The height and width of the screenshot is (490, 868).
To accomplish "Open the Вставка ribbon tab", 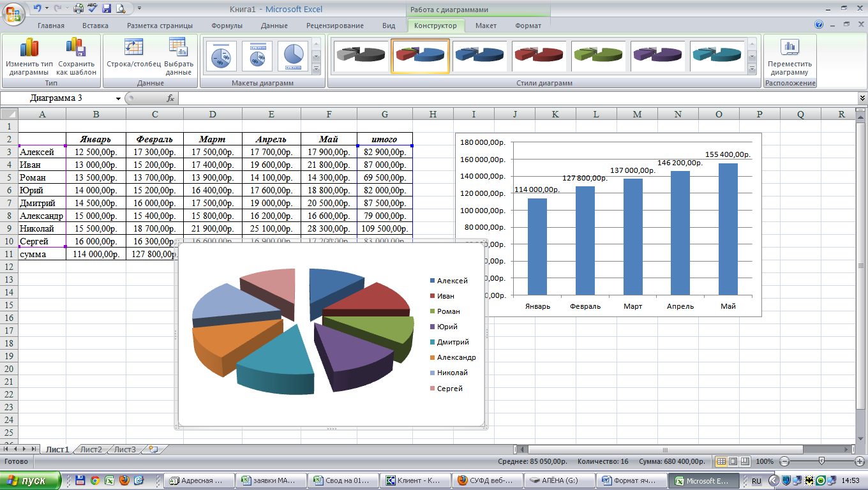I will pos(95,26).
